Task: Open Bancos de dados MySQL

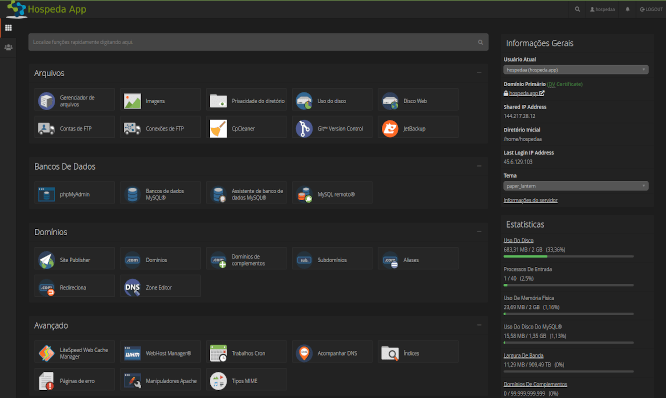Action: (x=160, y=194)
